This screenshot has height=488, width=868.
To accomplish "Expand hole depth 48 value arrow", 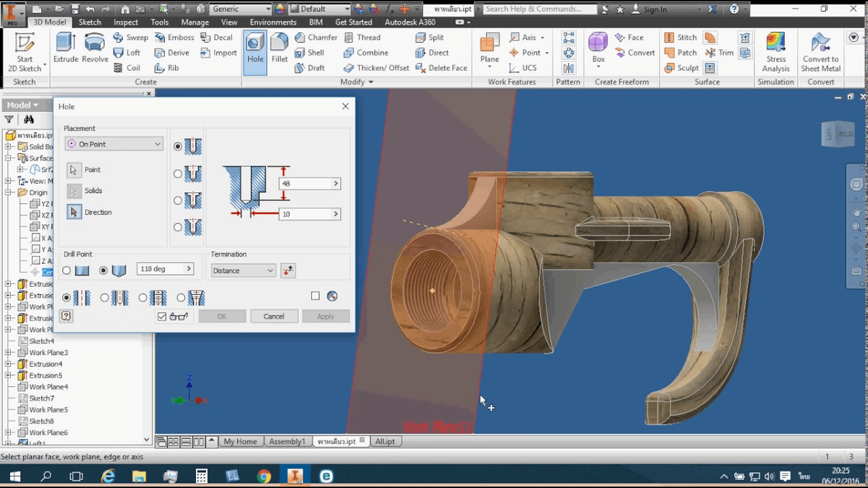I will coord(336,184).
